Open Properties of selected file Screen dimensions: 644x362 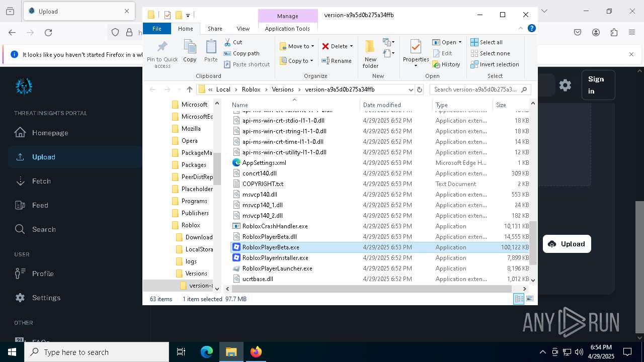click(x=416, y=53)
